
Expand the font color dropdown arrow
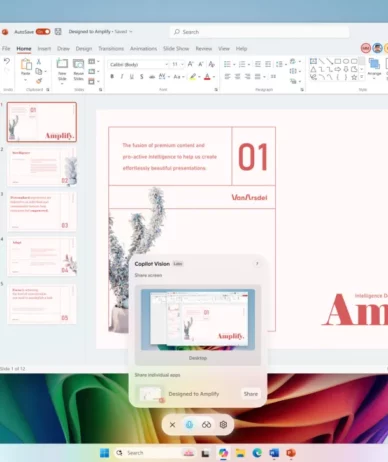(214, 77)
